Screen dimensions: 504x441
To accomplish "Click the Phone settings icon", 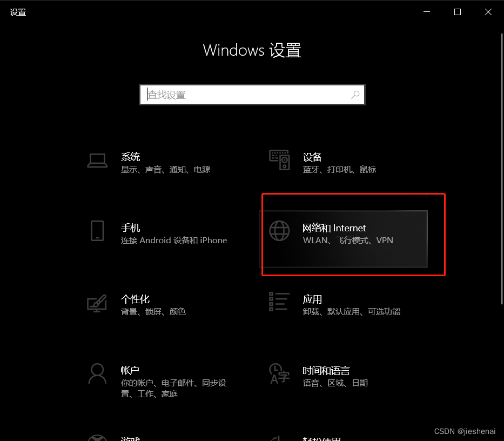I will (x=97, y=231).
